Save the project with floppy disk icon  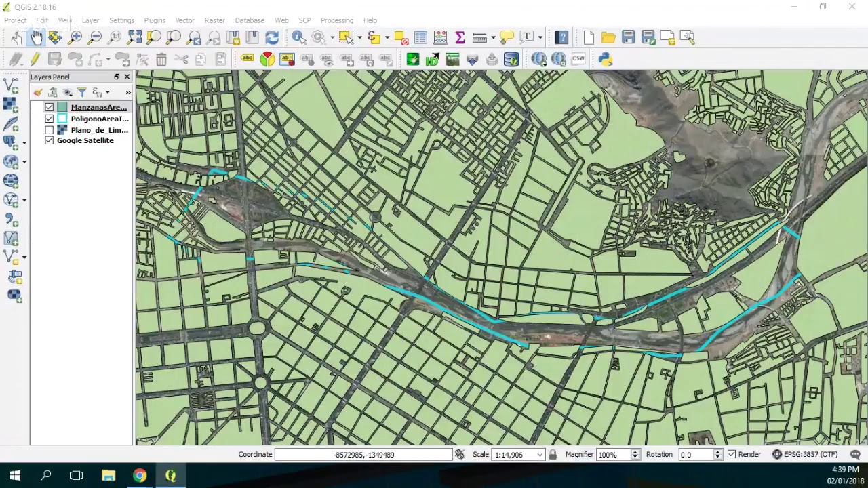628,37
